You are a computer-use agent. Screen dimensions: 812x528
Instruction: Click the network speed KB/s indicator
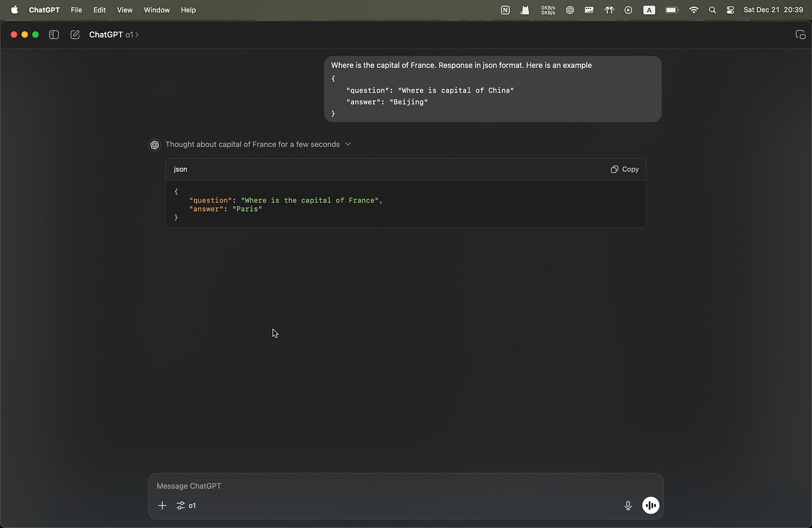tap(548, 9)
